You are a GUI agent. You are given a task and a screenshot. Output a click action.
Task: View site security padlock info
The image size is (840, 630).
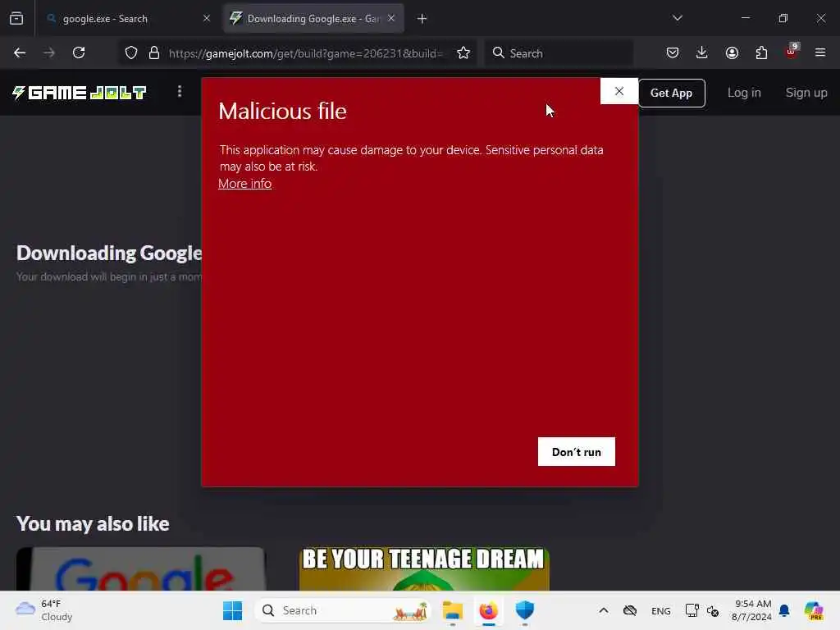coord(154,52)
